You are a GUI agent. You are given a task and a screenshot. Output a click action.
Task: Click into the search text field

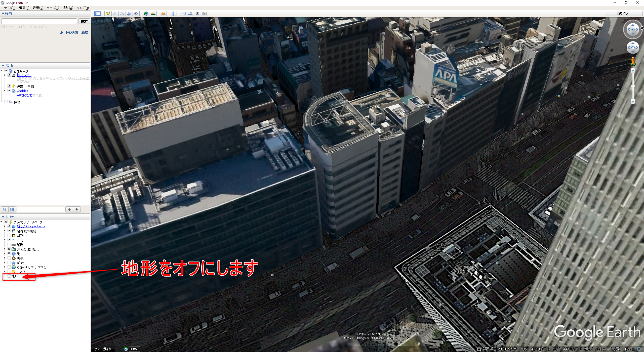39,21
